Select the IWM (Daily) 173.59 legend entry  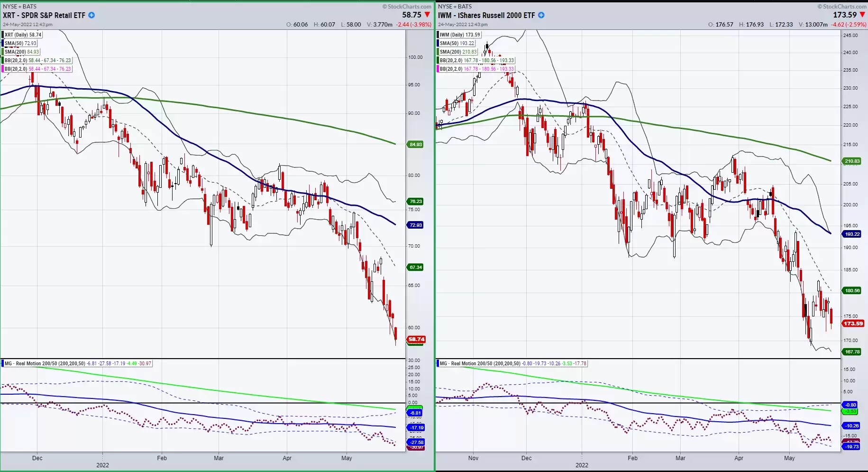[459, 35]
